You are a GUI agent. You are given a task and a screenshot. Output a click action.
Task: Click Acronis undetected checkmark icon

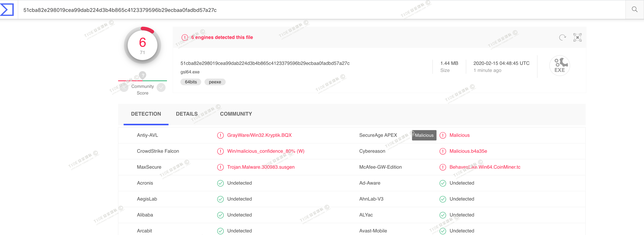click(220, 183)
